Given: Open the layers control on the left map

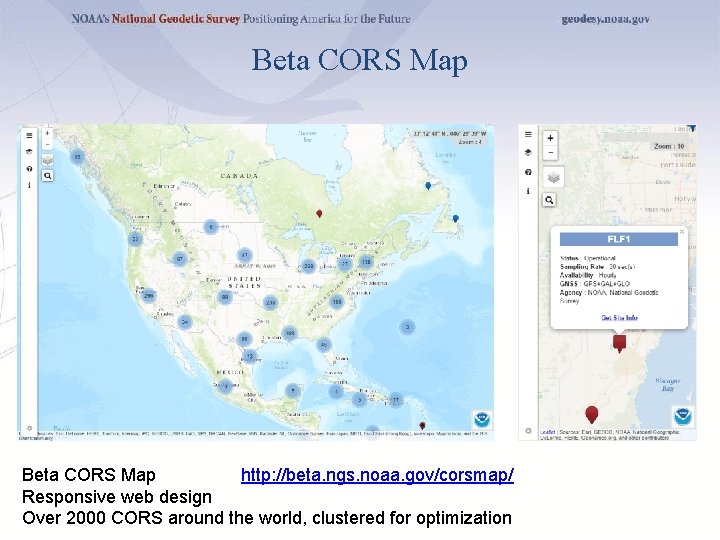Looking at the screenshot, I should point(47,161).
